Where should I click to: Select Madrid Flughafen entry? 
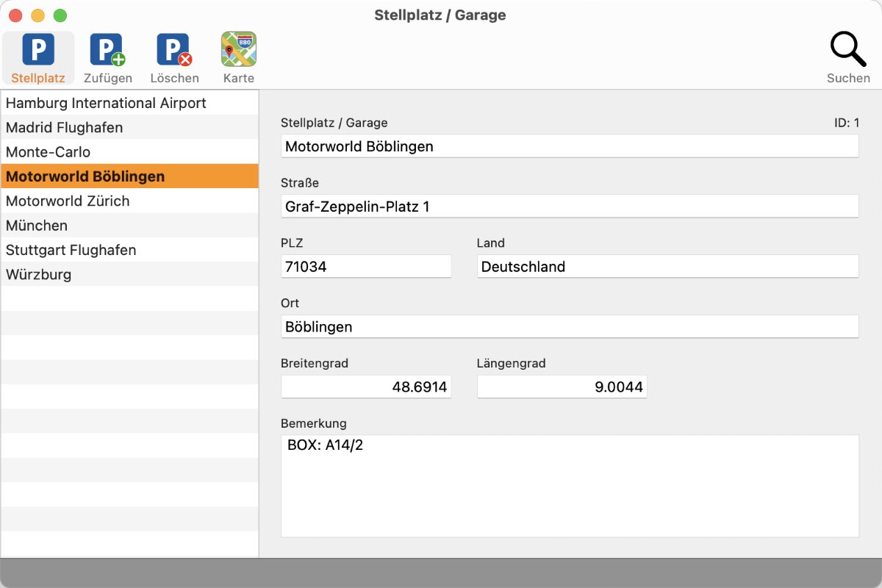click(129, 127)
